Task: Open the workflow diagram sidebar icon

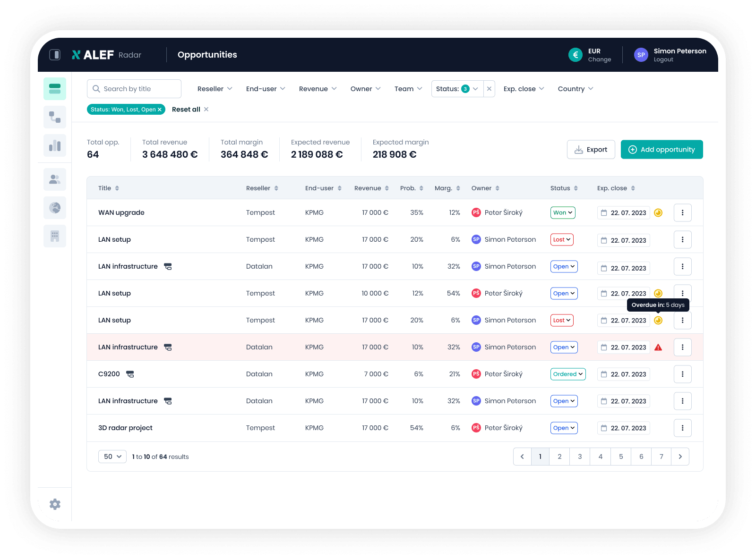Action: click(x=55, y=117)
